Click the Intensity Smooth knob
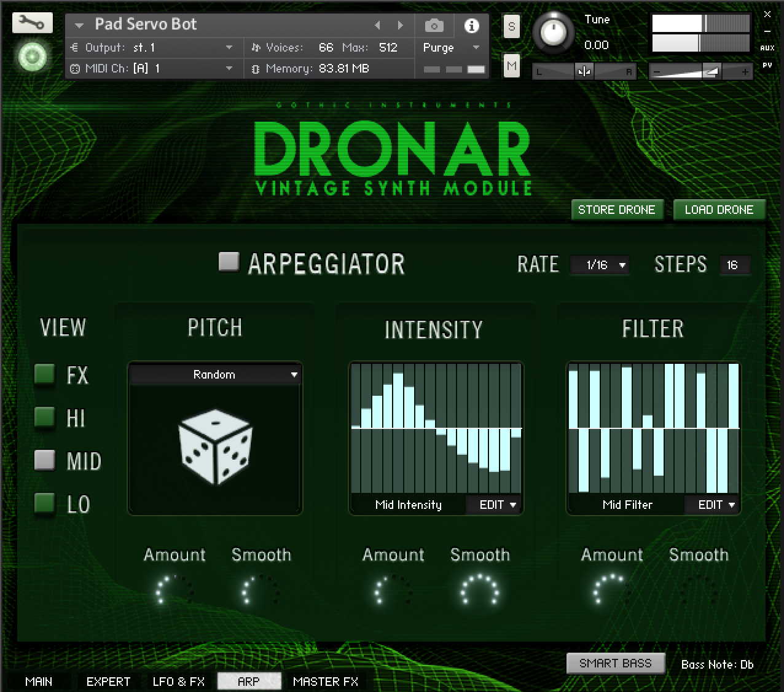This screenshot has height=692, width=784. [x=479, y=591]
